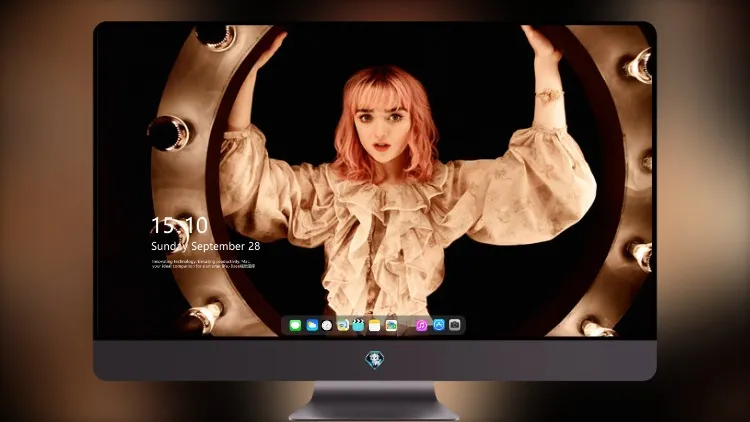
Task: Open the blue App Store icon in the dock
Action: coord(439,325)
